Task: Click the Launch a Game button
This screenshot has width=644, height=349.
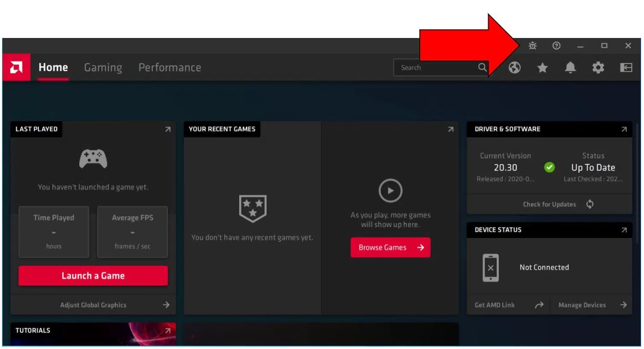Action: pos(93,276)
